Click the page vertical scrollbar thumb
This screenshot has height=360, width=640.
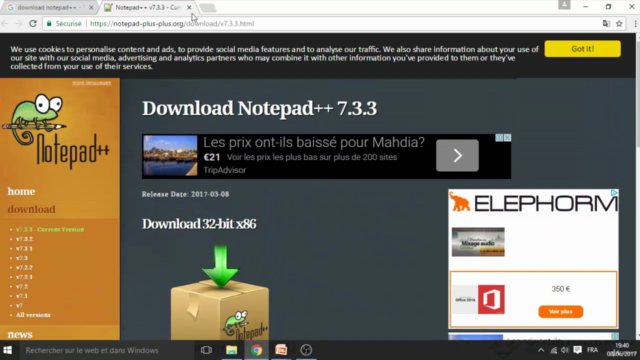pos(638,94)
